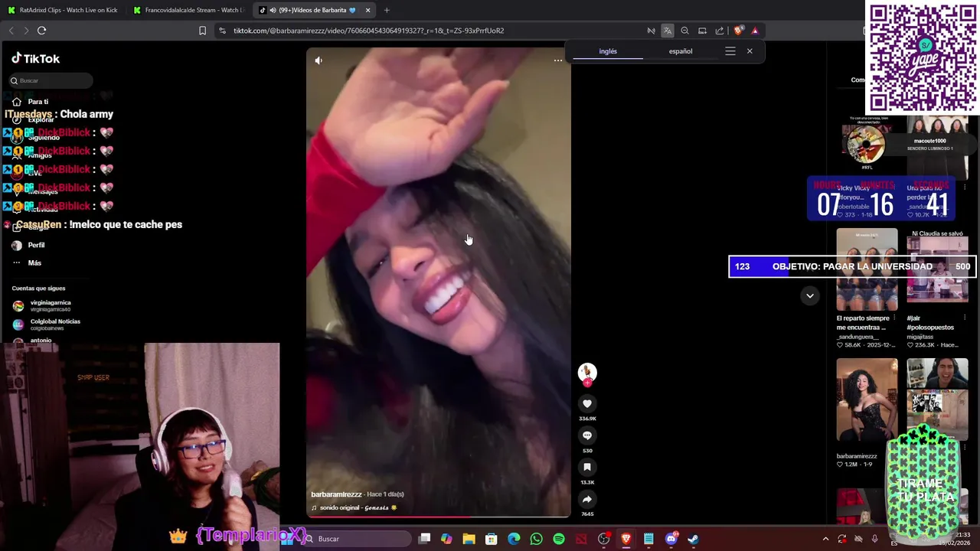Viewport: 980px width, 551px height.
Task: Click the share page icon in address bar
Action: 720,31
